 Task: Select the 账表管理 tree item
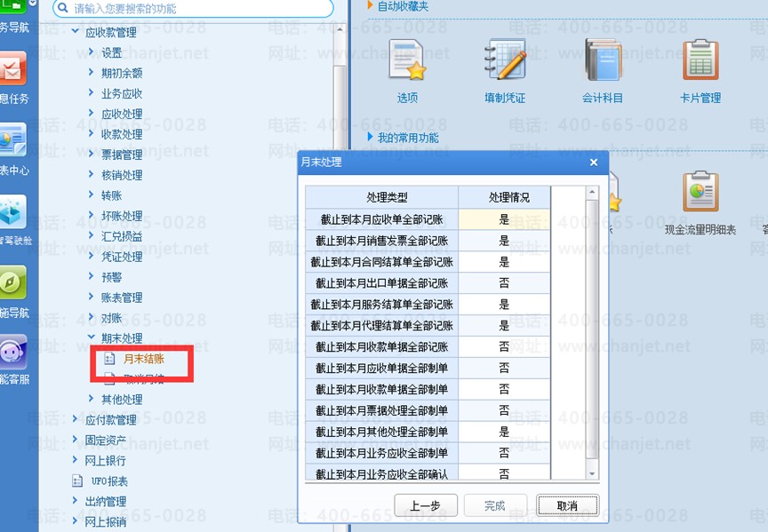click(x=122, y=297)
